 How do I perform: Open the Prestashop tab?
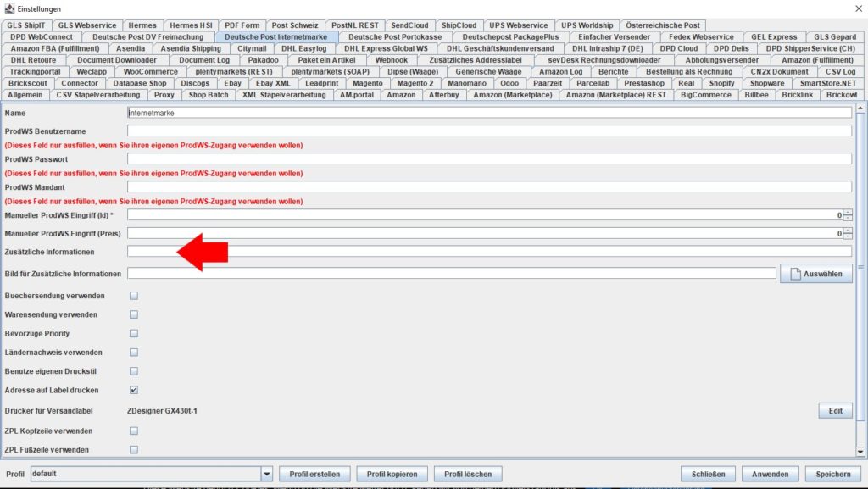[644, 84]
